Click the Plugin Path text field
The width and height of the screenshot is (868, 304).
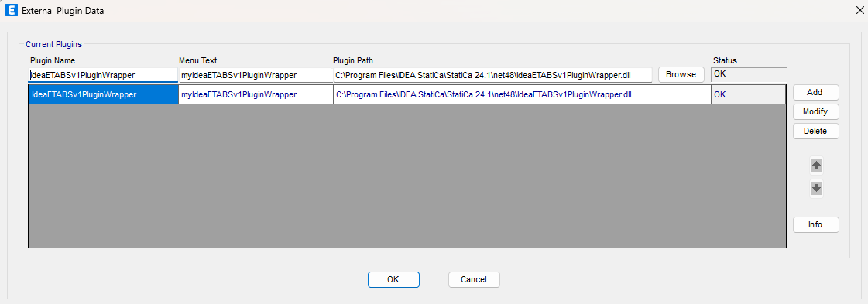tap(492, 75)
